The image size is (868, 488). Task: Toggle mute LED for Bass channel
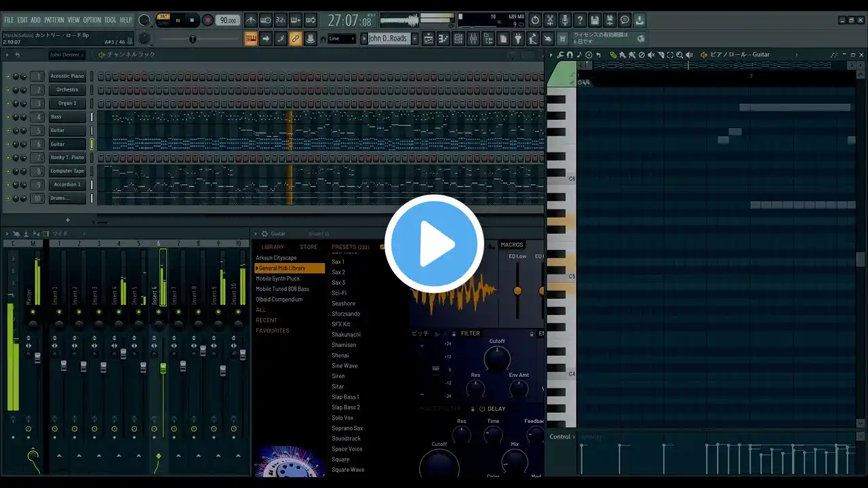pos(8,117)
